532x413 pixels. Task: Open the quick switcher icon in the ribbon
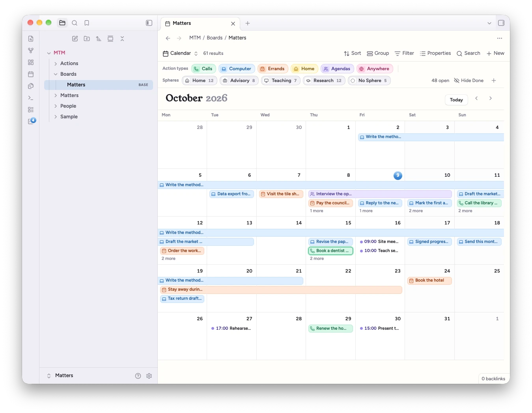tap(31, 39)
